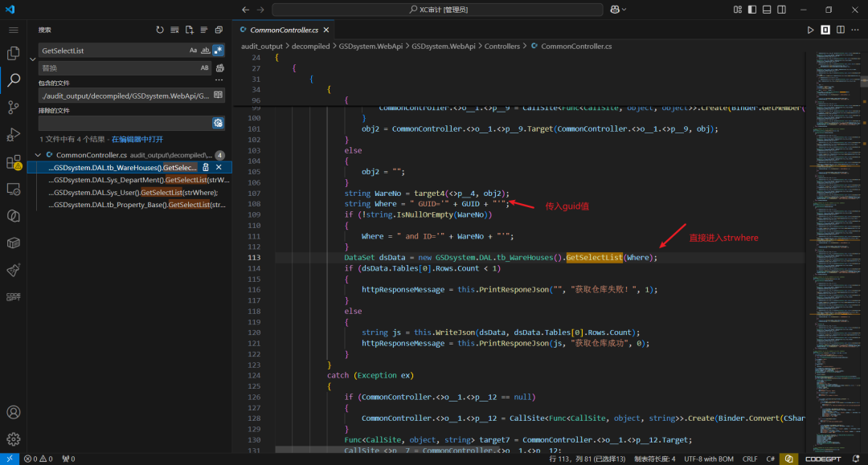
Task: Collapse the replace field chevron
Action: (33, 59)
